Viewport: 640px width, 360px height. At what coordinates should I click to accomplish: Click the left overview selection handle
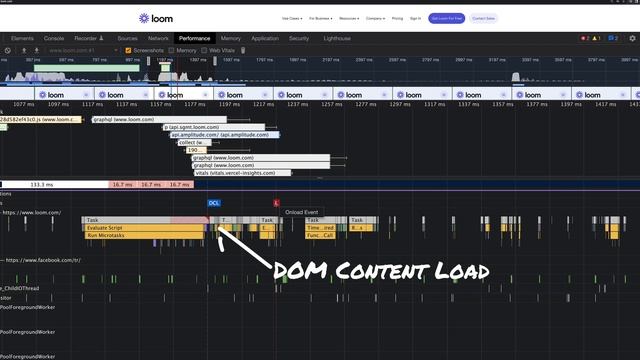coord(149,61)
